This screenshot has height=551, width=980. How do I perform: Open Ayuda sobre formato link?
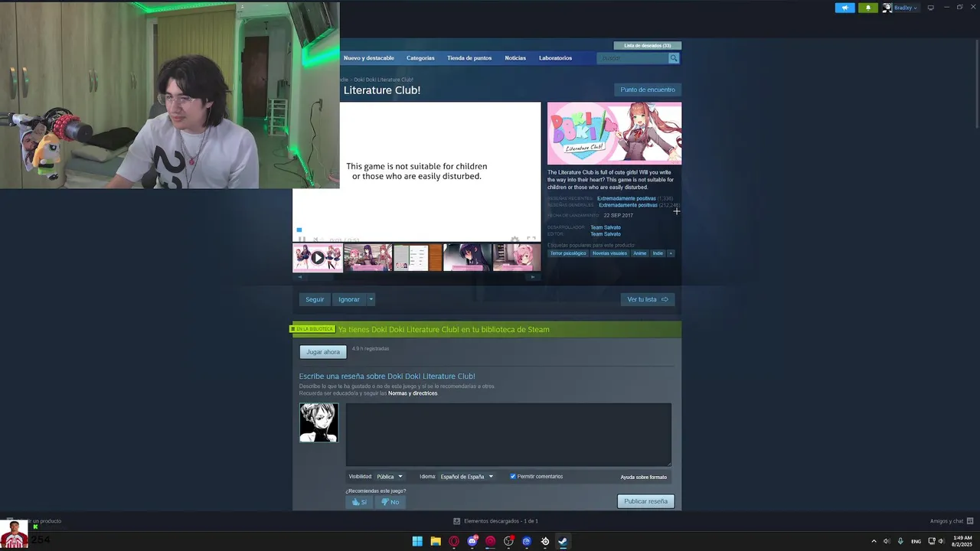[643, 477]
